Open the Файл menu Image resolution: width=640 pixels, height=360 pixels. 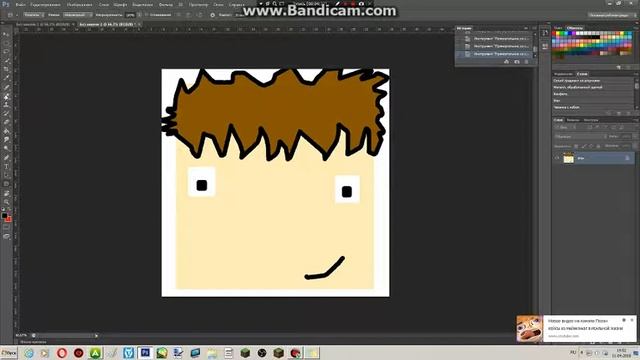coord(20,4)
